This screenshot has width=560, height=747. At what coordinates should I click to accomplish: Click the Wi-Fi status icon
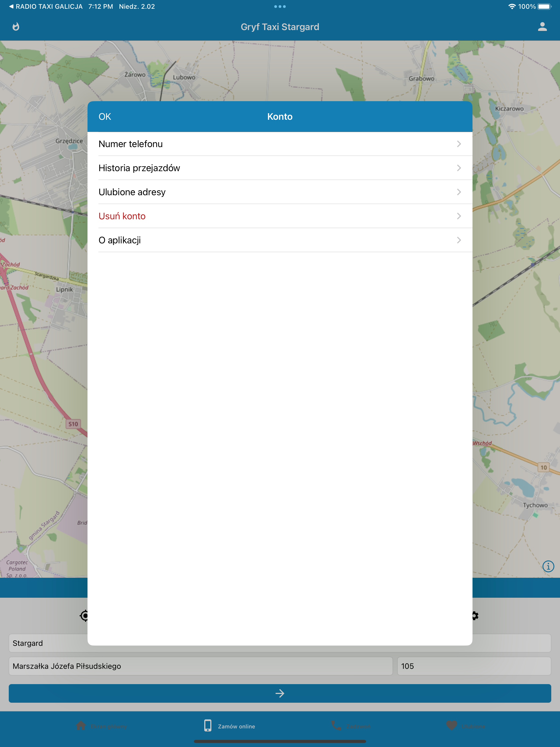[x=512, y=6]
